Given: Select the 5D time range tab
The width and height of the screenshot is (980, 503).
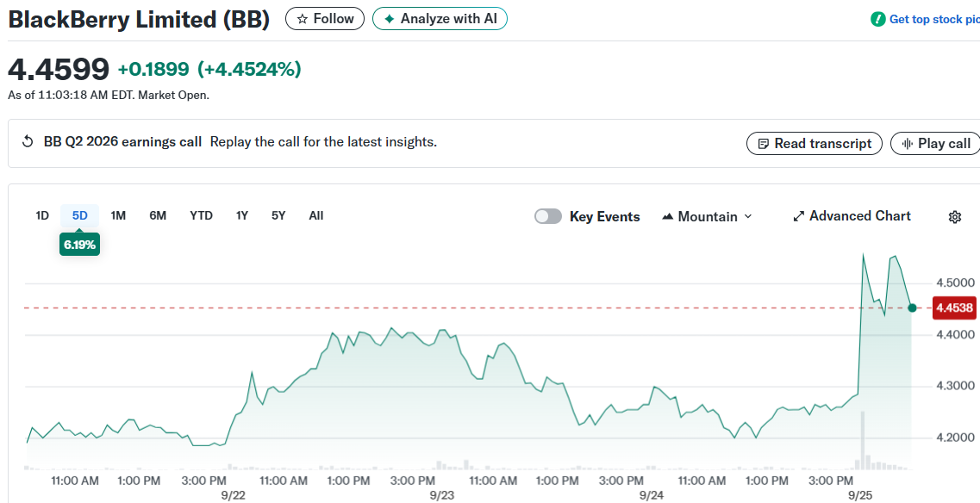Looking at the screenshot, I should coord(79,215).
